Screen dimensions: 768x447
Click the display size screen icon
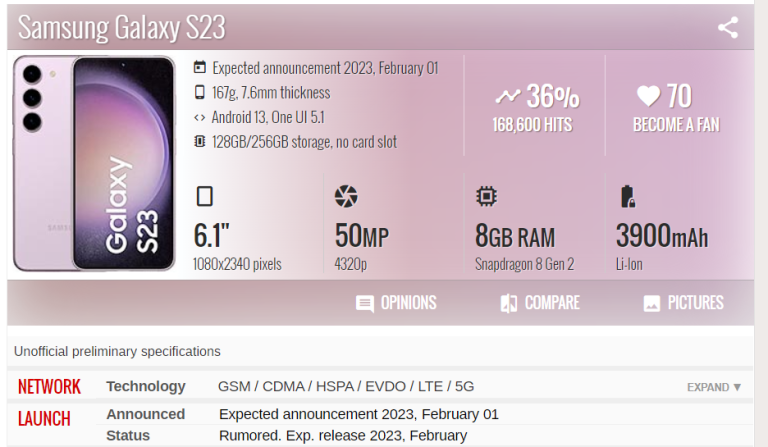click(x=204, y=196)
